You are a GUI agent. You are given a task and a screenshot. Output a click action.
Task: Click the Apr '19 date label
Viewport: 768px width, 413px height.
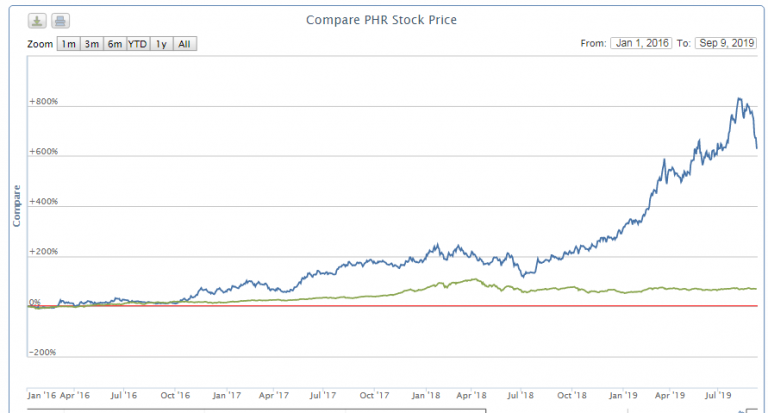[670, 395]
